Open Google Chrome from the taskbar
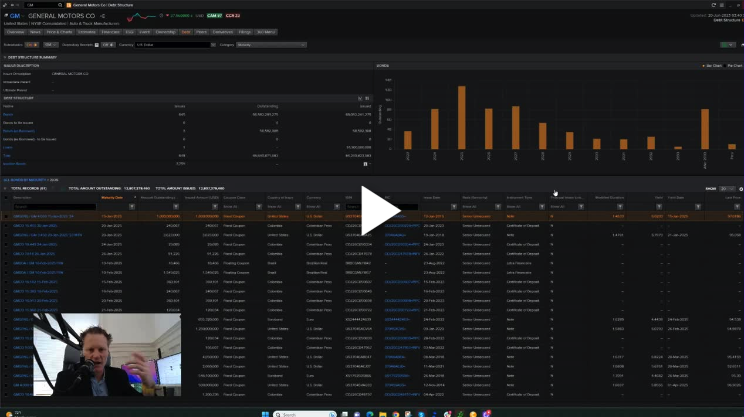Viewport: 745px width, 417px height. point(395,414)
